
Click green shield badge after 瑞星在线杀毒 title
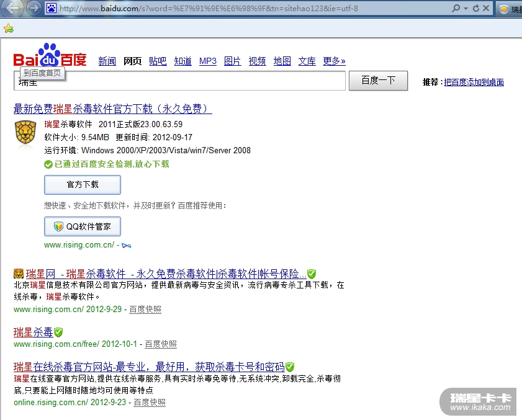[x=290, y=367]
